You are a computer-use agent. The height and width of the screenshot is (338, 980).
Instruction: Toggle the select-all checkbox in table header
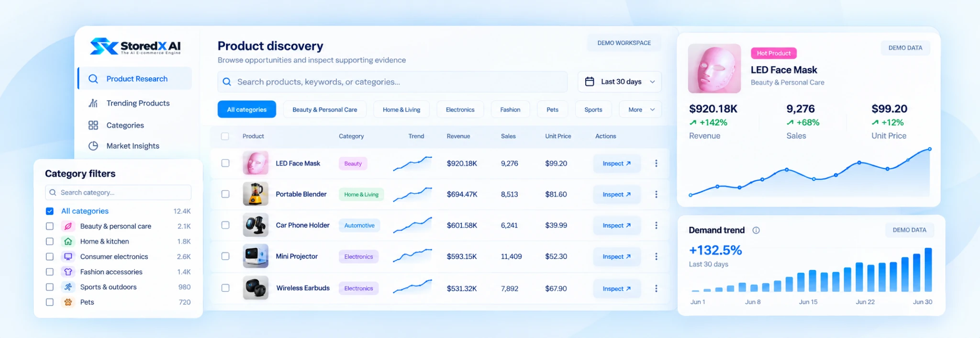click(x=225, y=136)
